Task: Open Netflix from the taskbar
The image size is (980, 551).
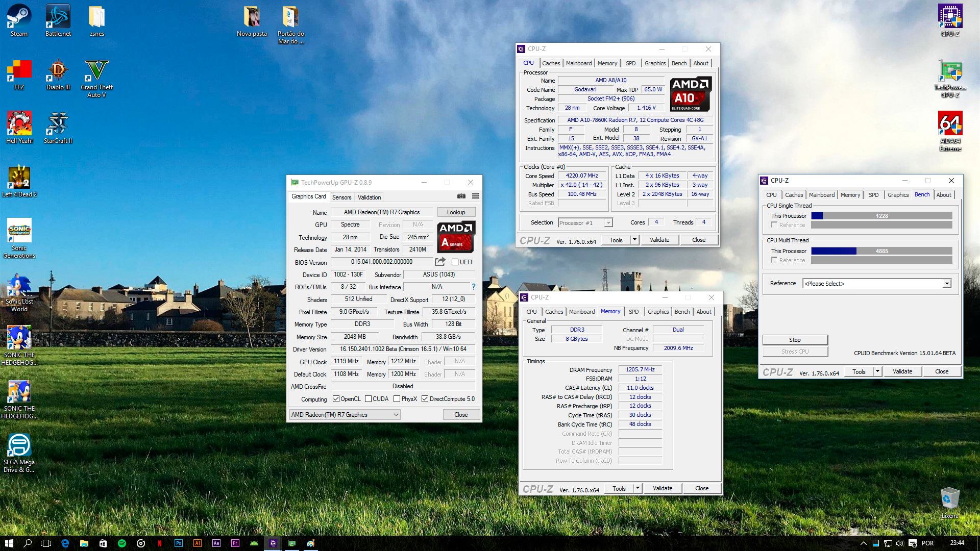Action: coord(160,543)
